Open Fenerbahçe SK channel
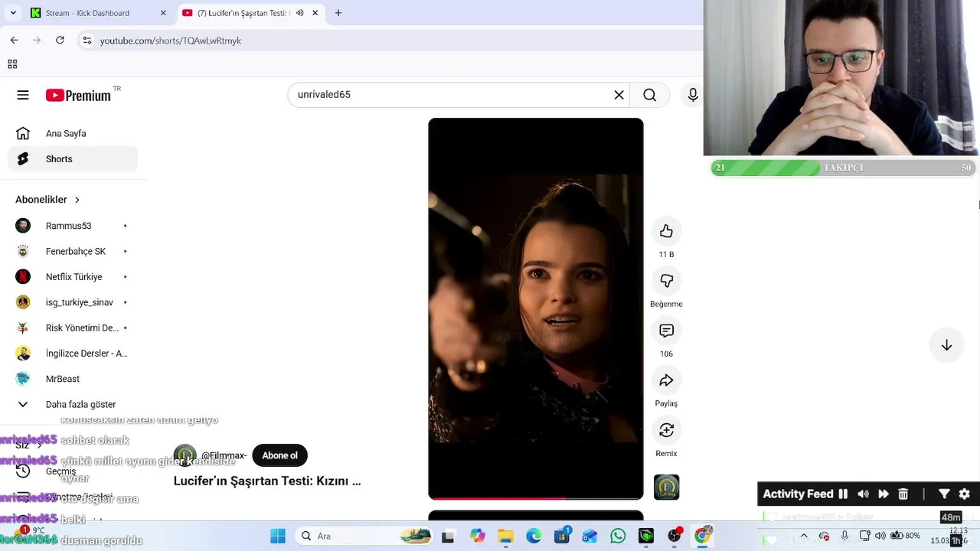 (x=73, y=251)
